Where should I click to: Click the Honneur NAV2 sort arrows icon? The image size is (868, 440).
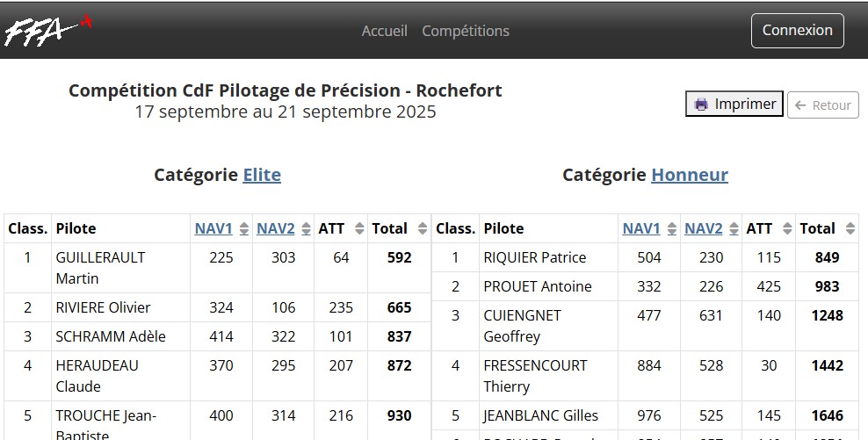(x=734, y=229)
